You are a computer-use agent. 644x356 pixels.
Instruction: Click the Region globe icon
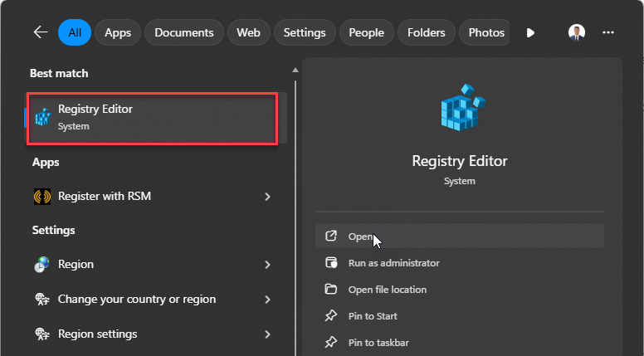(x=42, y=265)
